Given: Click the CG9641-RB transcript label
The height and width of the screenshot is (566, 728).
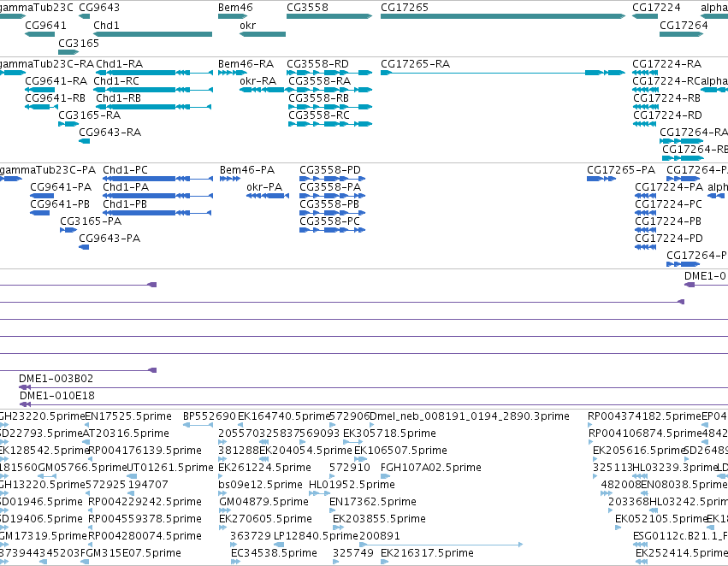Looking at the screenshot, I should click(56, 97).
